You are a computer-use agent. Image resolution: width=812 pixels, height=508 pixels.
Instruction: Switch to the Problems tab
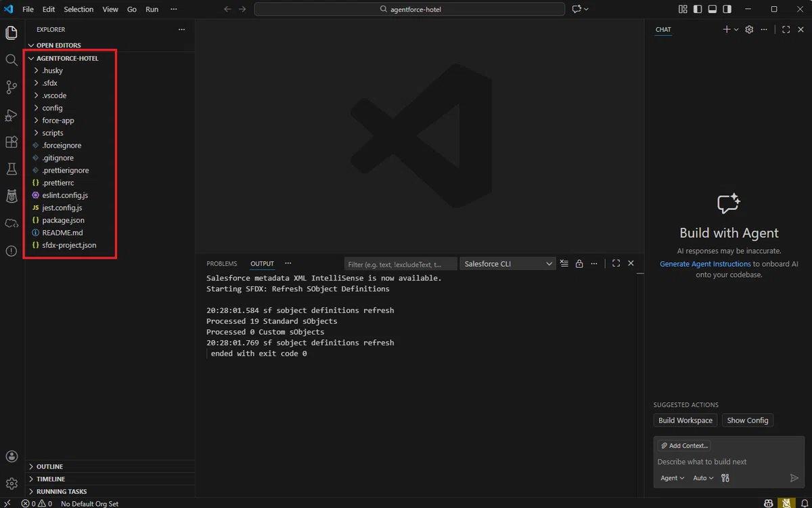222,263
